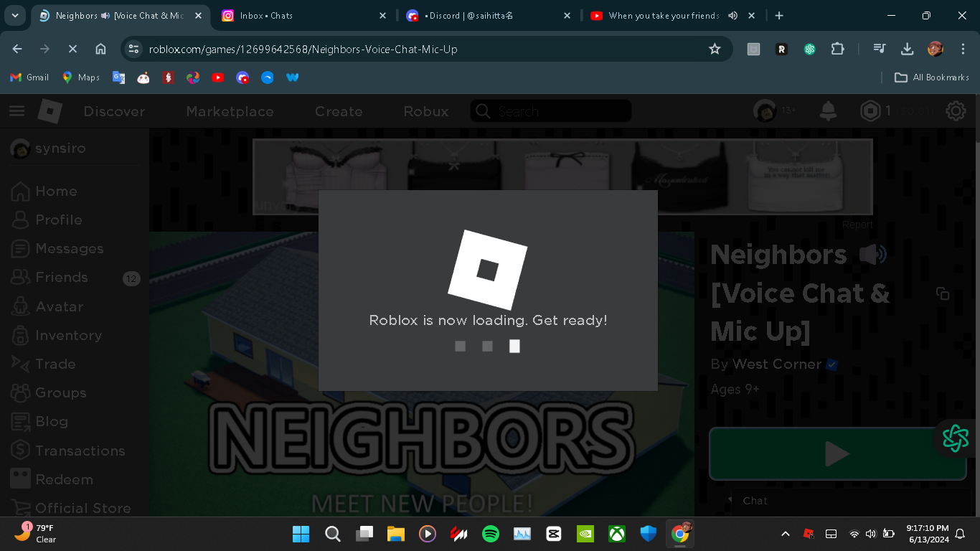Open Gmail bookmark

click(x=29, y=77)
